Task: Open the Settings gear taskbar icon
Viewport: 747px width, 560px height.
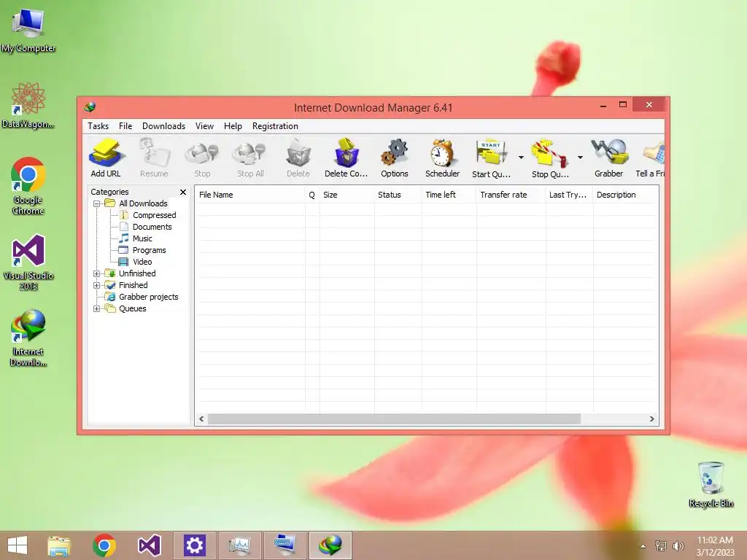Action: tap(194, 545)
